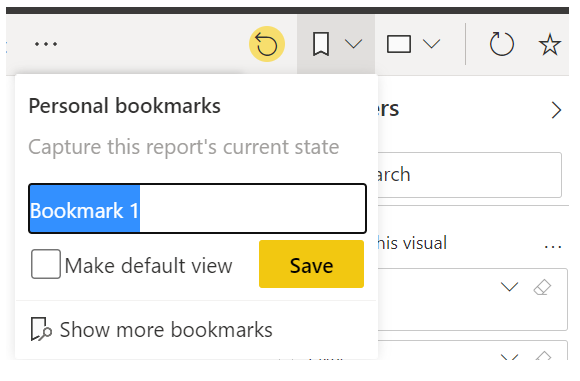
Task: Expand the View options dropdown arrow
Action: pos(431,44)
